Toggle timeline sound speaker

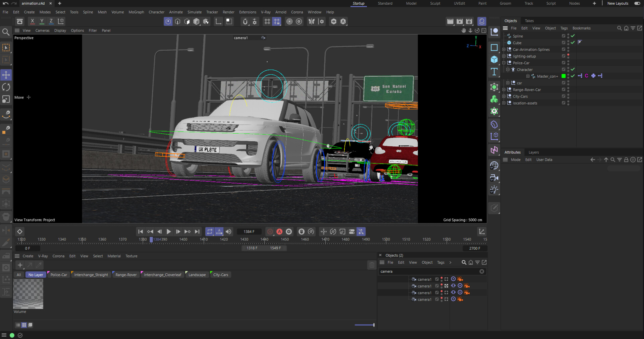(x=228, y=231)
